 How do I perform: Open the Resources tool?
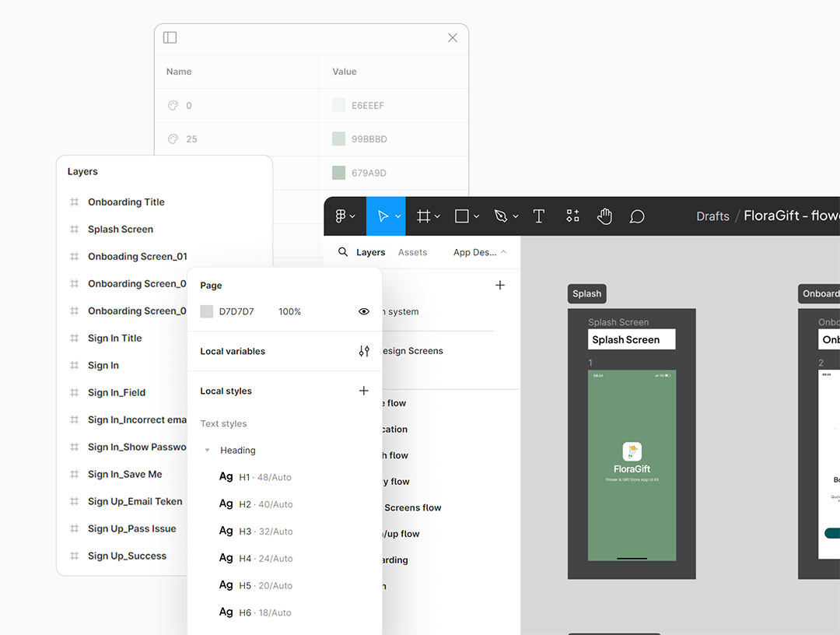[572, 216]
